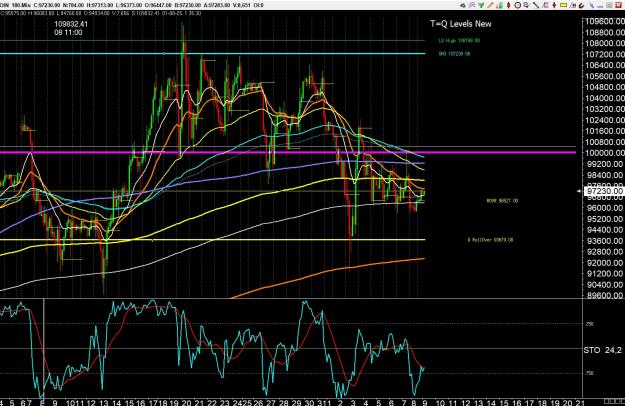Click the red diamond marker icon
Viewport: 625px width, 406px height.
(x=509, y=5)
